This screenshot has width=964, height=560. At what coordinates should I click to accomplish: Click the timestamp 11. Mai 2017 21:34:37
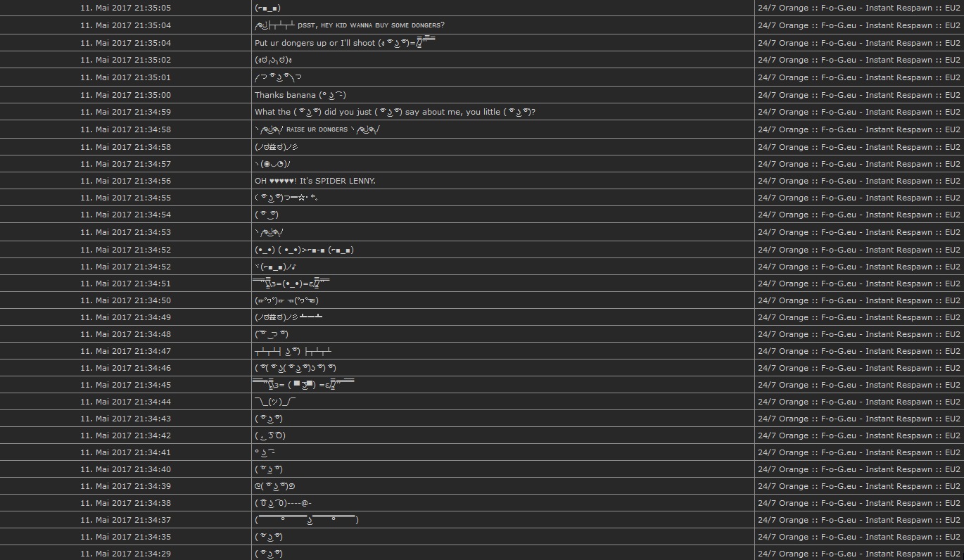tap(125, 520)
